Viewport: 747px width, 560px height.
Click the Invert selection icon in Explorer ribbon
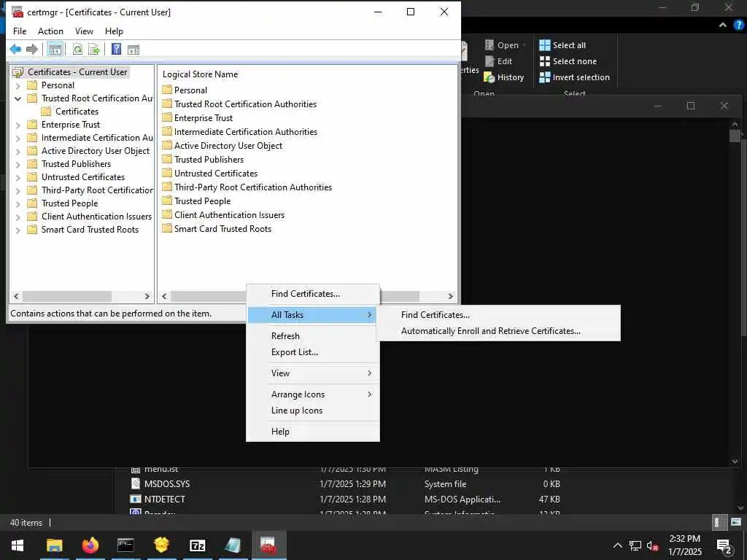[544, 77]
